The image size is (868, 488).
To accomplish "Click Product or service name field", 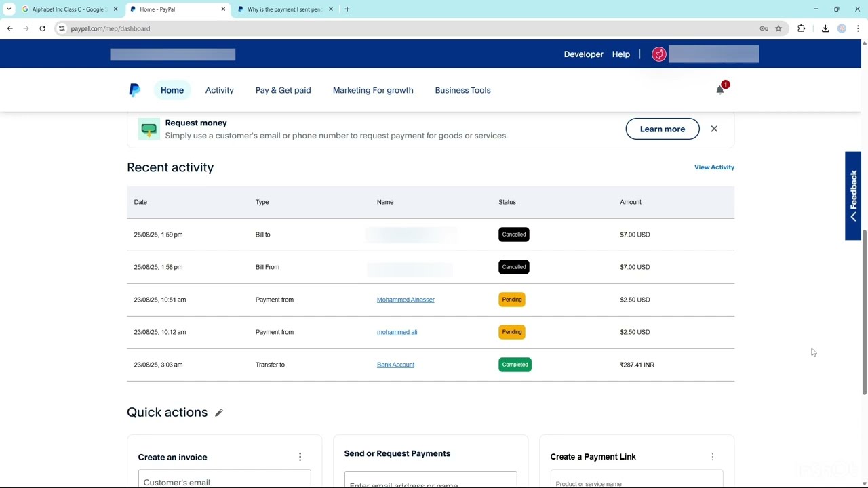I will [637, 479].
